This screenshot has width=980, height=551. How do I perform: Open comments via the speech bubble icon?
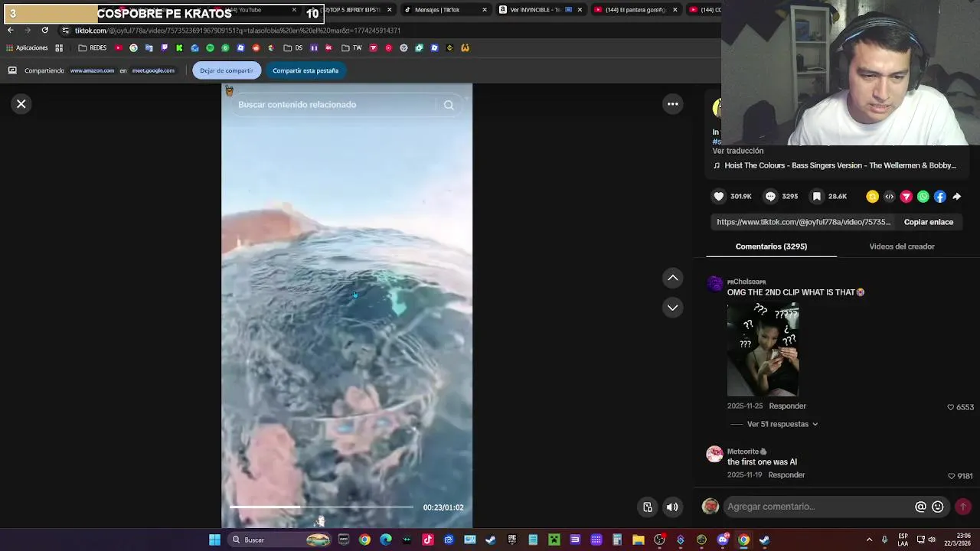[771, 197]
